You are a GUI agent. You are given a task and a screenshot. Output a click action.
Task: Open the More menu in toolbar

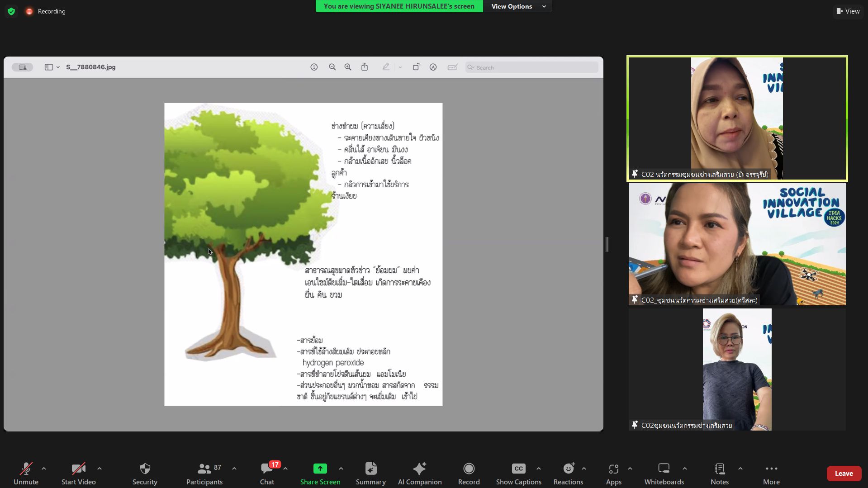(x=771, y=473)
